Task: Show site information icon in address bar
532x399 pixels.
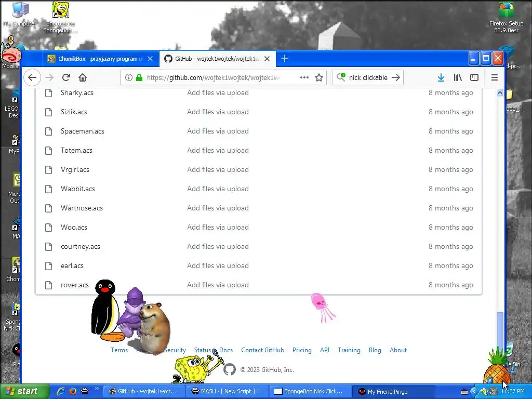Action: pyautogui.click(x=129, y=78)
